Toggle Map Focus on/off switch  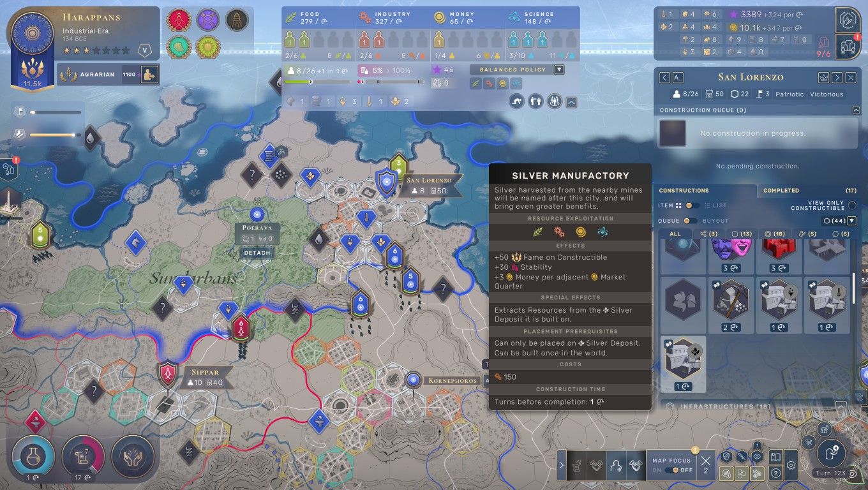671,470
